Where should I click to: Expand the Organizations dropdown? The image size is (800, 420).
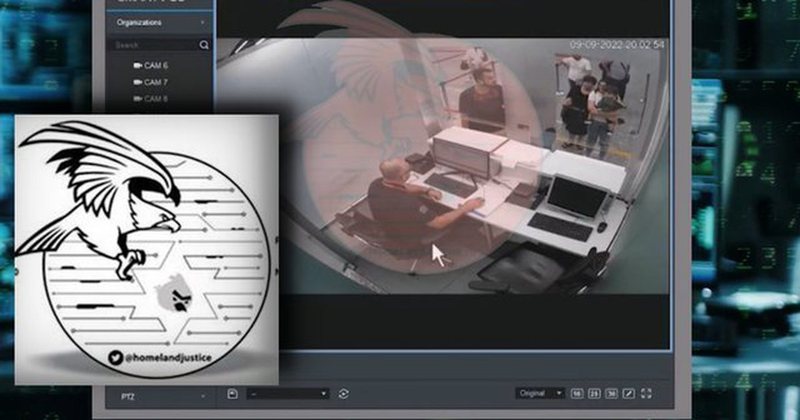pos(160,21)
